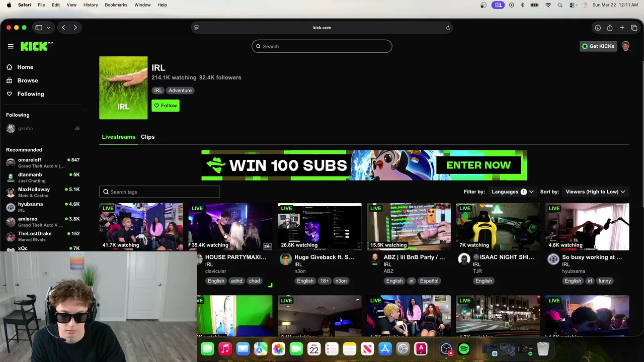The width and height of the screenshot is (644, 362).
Task: Open the 41.7K watching stream thumbnail
Action: 141,227
